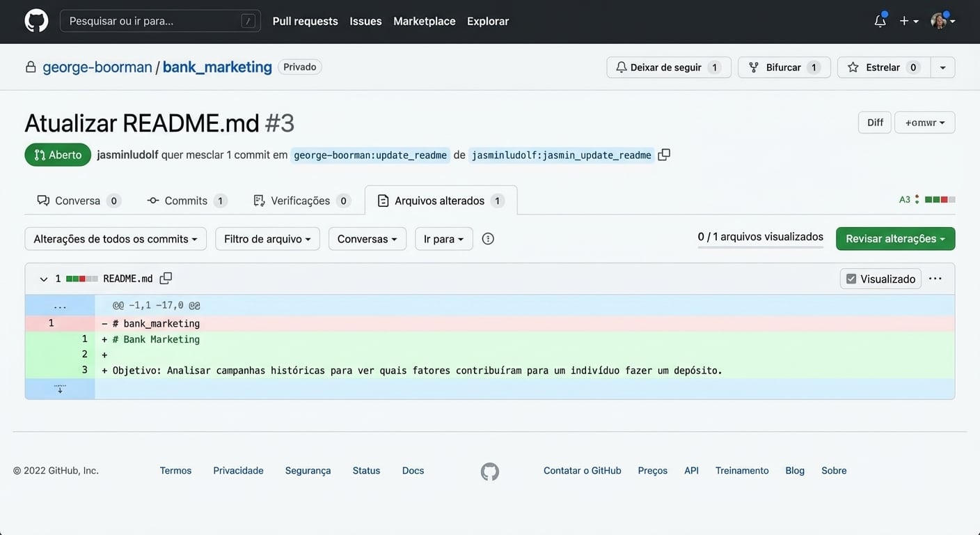Mark README.md as Visualizado
This screenshot has height=535, width=980.
pyautogui.click(x=880, y=279)
